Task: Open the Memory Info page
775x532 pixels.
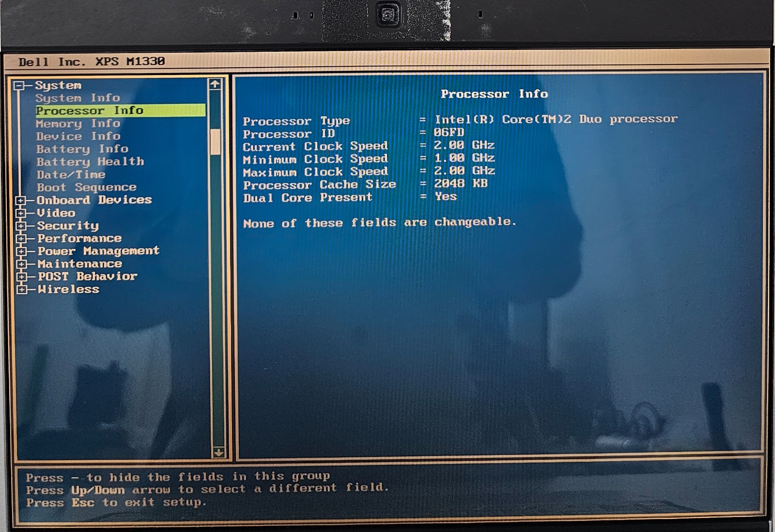Action: (x=78, y=124)
